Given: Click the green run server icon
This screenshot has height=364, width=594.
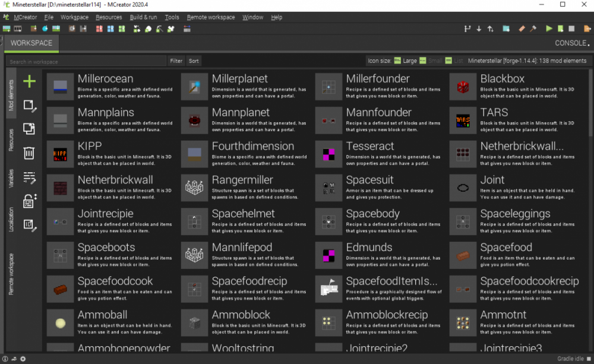Looking at the screenshot, I should coord(560,29).
